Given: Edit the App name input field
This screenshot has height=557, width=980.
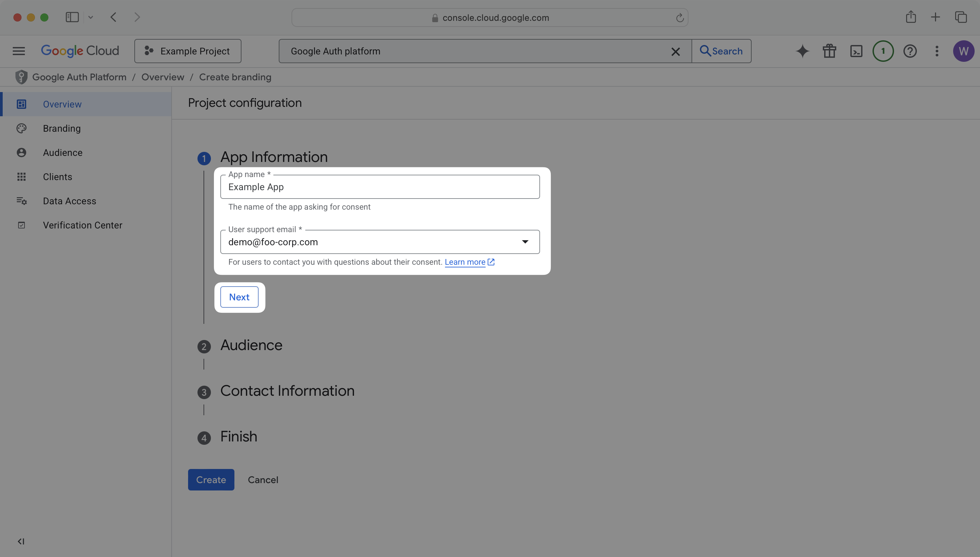Looking at the screenshot, I should [380, 187].
